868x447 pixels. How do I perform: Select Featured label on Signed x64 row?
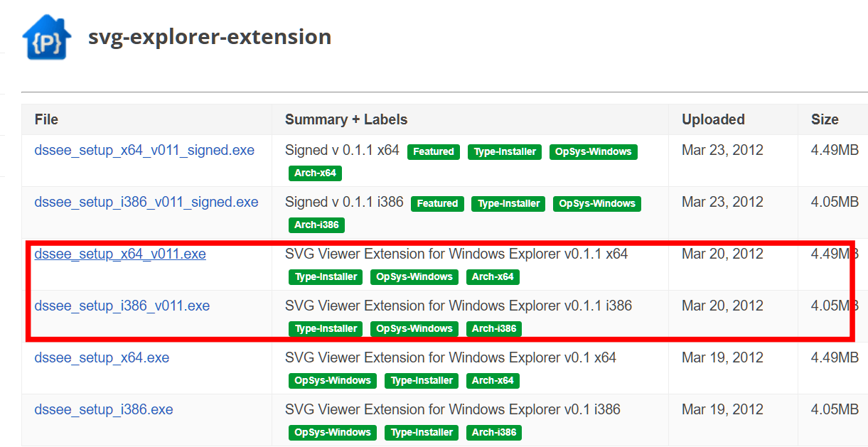click(x=434, y=152)
